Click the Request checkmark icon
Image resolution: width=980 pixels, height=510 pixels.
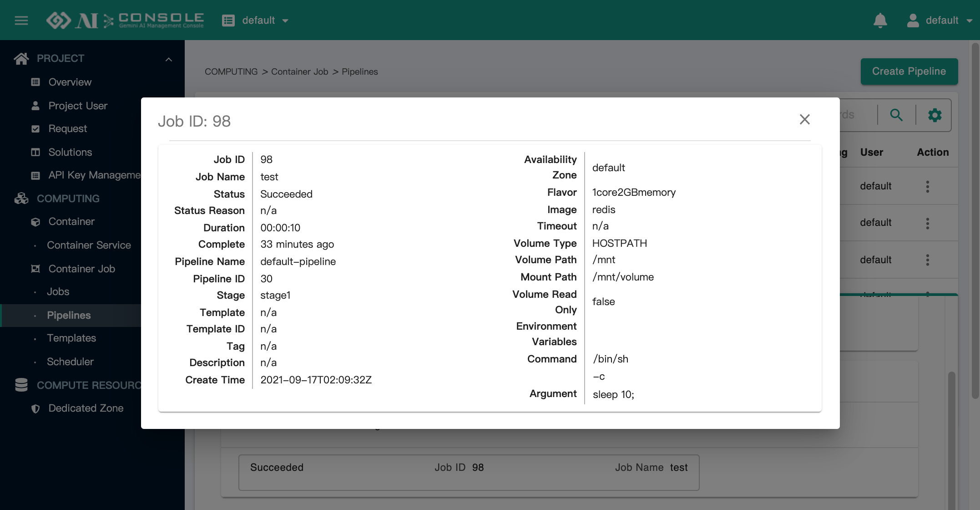(35, 129)
